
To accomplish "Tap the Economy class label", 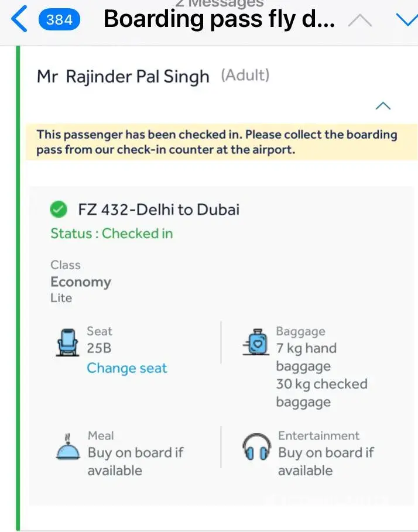I will click(x=81, y=282).
